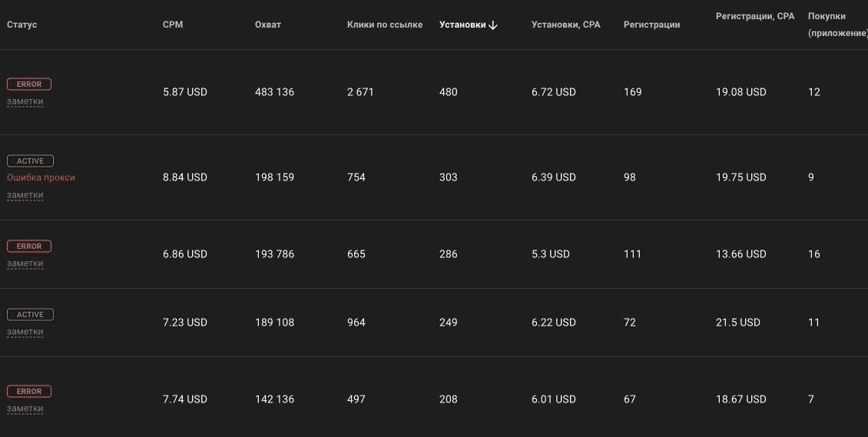Open заметки in row with 249 installs
Image resolution: width=868 pixels, height=437 pixels.
25,333
